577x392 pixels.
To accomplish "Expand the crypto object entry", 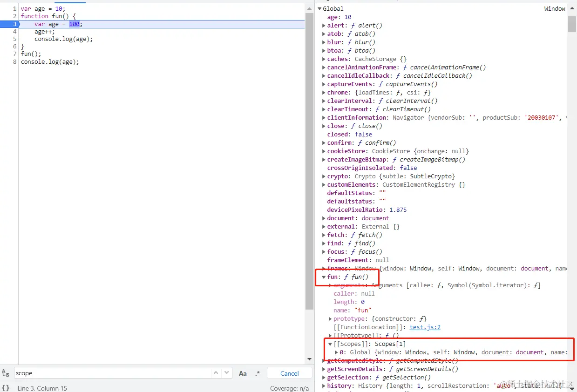I will [x=324, y=176].
